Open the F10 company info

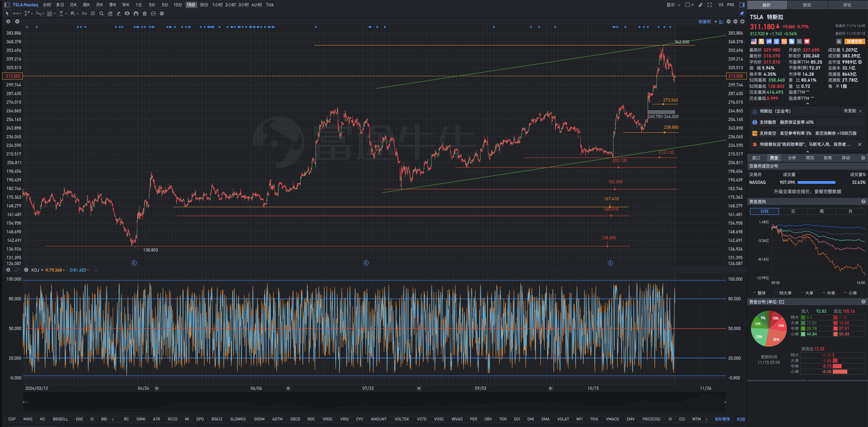[x=730, y=5]
